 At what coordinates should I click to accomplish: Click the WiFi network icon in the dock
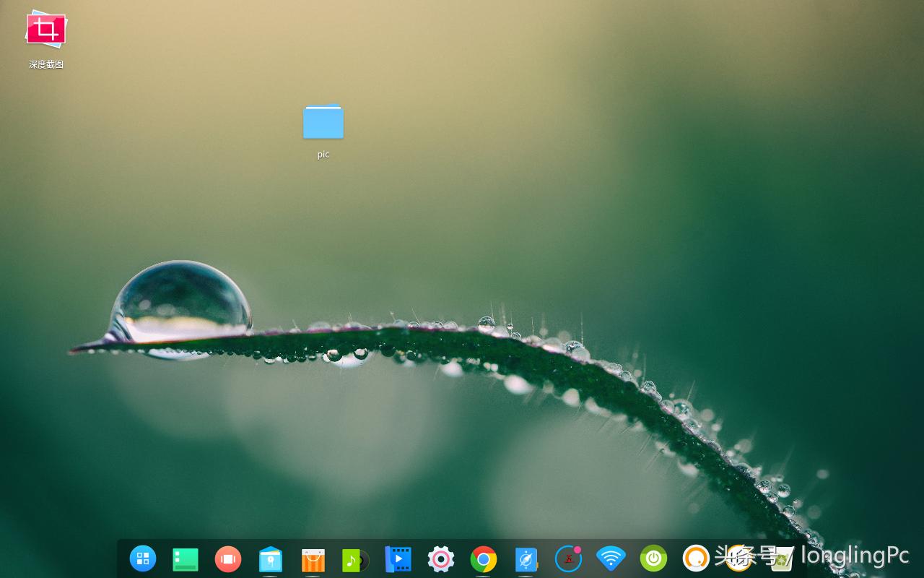pyautogui.click(x=610, y=558)
